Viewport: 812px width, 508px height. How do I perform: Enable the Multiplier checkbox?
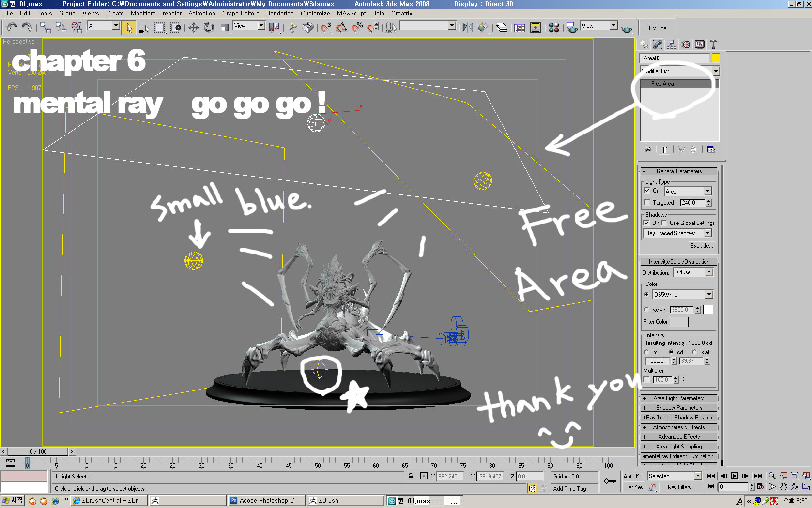(647, 380)
